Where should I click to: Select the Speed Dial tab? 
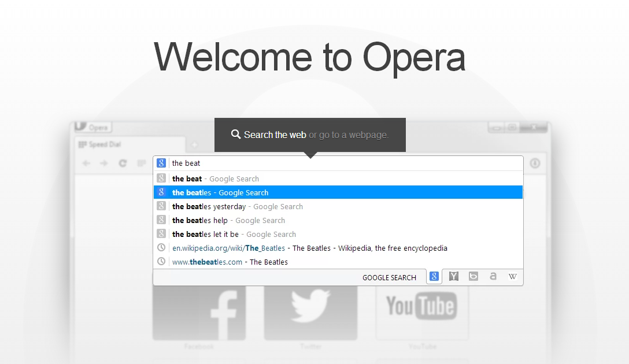[130, 144]
